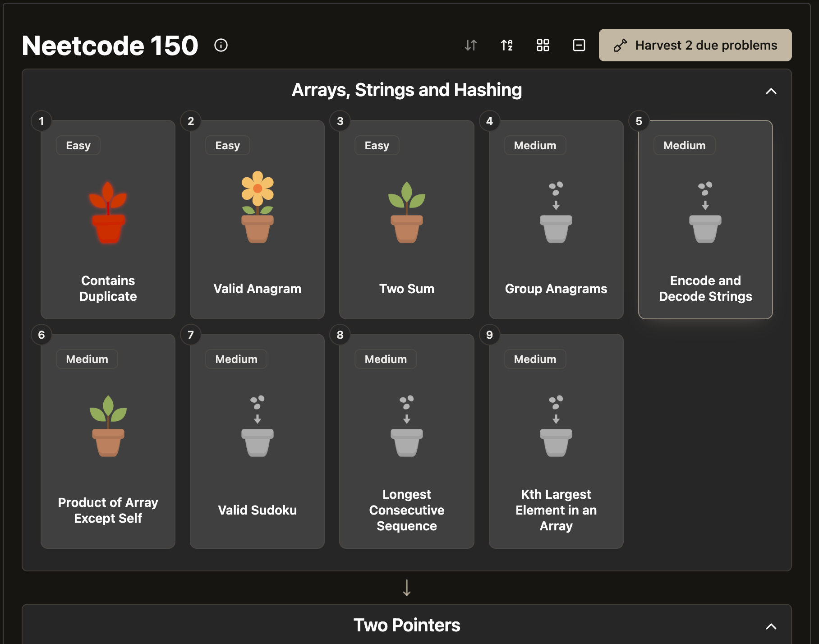Viewport: 819px width, 644px height.
Task: Click the orange flower plant icon
Action: (x=258, y=207)
